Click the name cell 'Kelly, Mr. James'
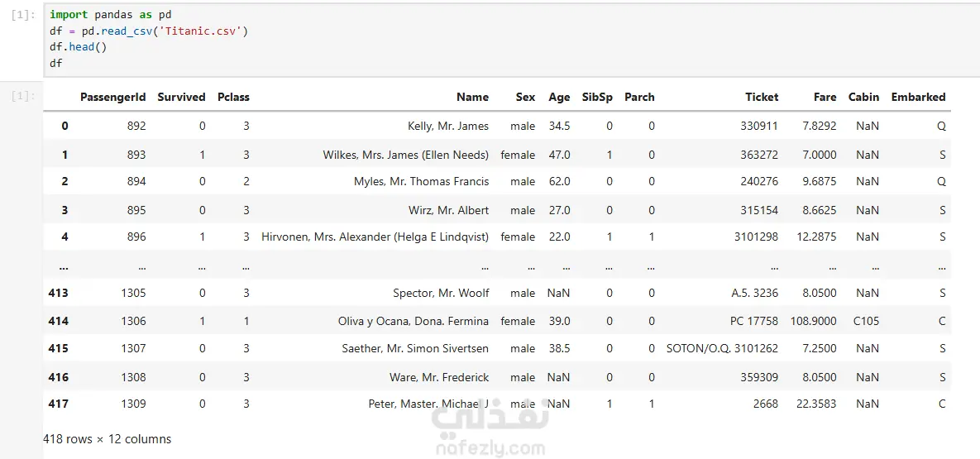The width and height of the screenshot is (980, 459). [x=448, y=127]
